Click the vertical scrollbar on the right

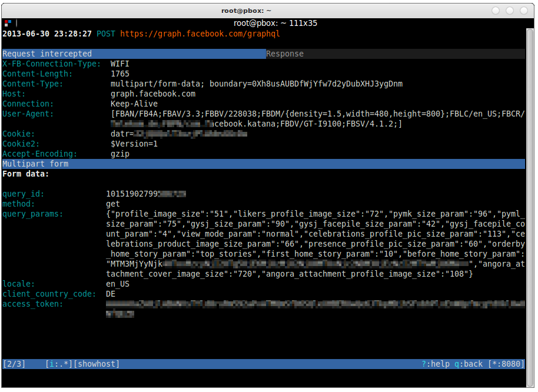[530, 206]
